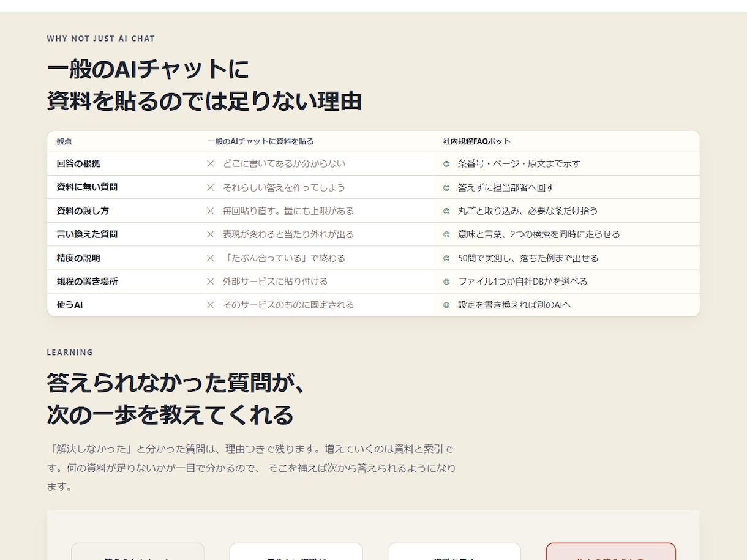Click the text 意味と言葉、2つの検索を同時に走らせる
This screenshot has height=560, width=747.
(539, 234)
